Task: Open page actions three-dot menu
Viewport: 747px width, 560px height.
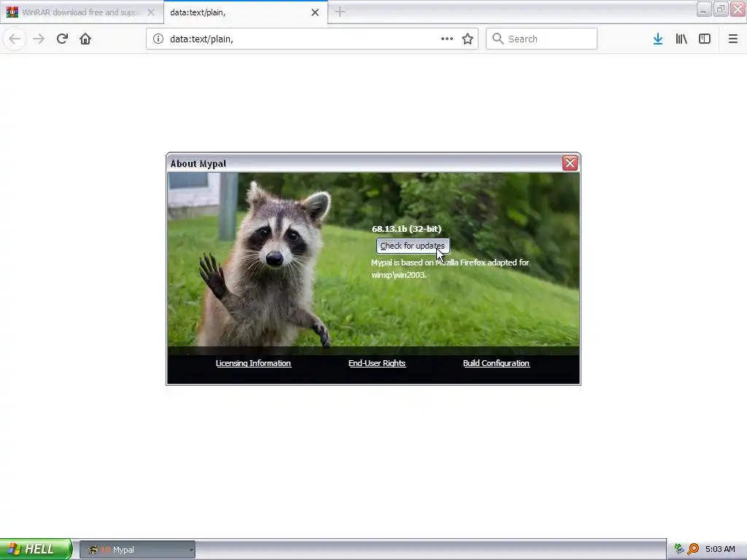Action: click(x=447, y=39)
